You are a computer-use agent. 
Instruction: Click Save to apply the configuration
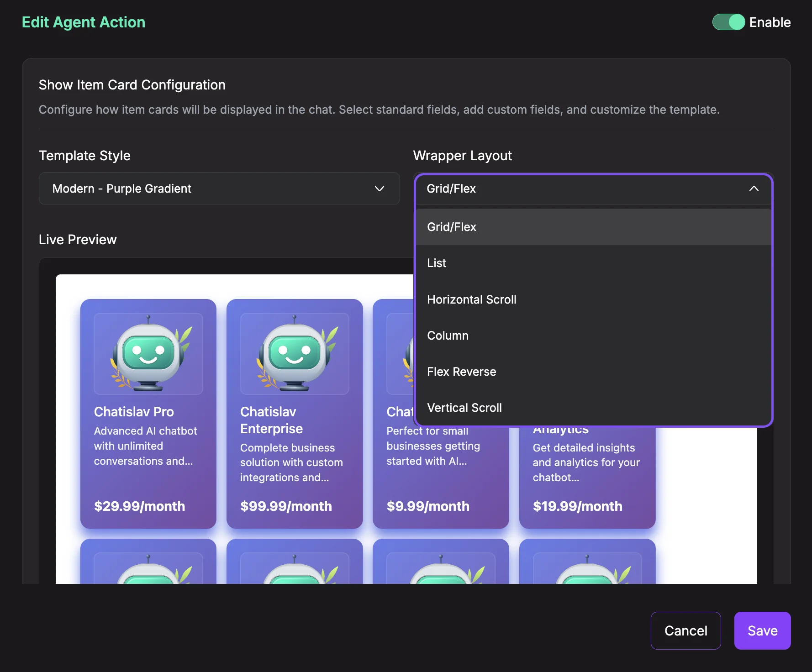click(x=762, y=630)
